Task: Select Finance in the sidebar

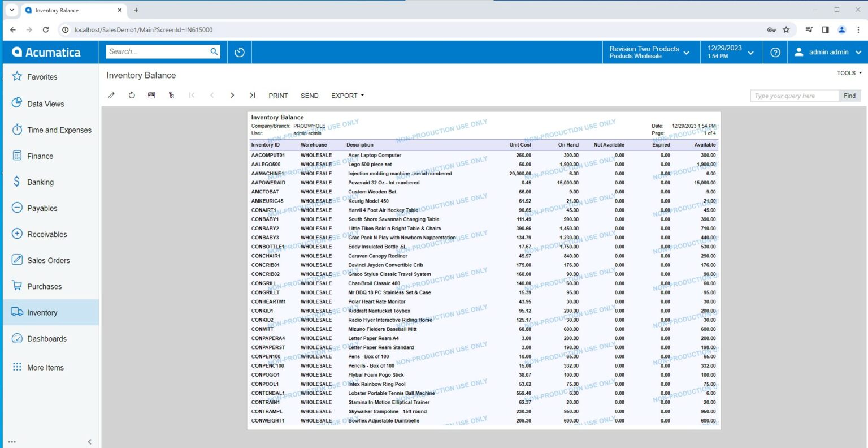Action: pos(40,156)
